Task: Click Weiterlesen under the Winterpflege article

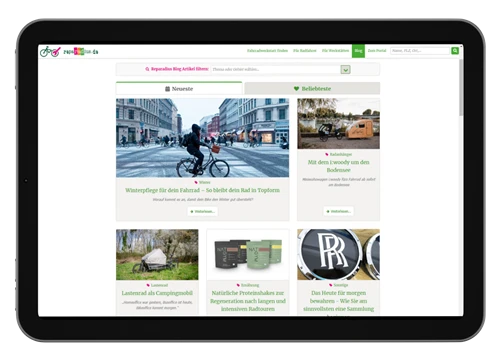Action: tap(203, 211)
